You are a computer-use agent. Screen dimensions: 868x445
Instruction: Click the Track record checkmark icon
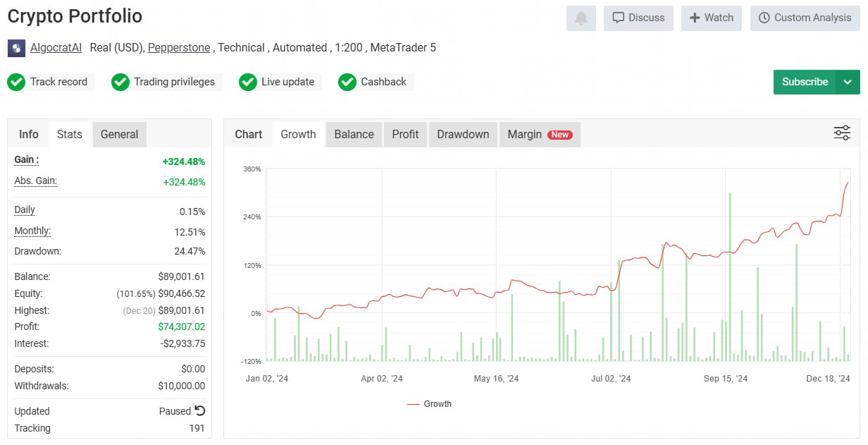coord(16,82)
